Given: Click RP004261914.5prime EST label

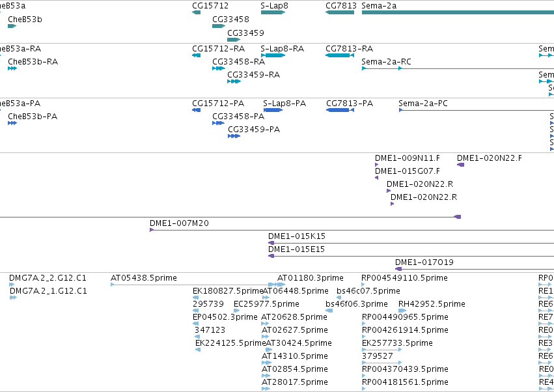Looking at the screenshot, I should pos(405,330).
